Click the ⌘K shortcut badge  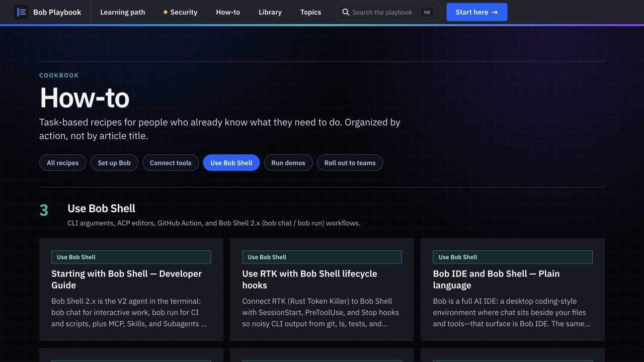[427, 12]
